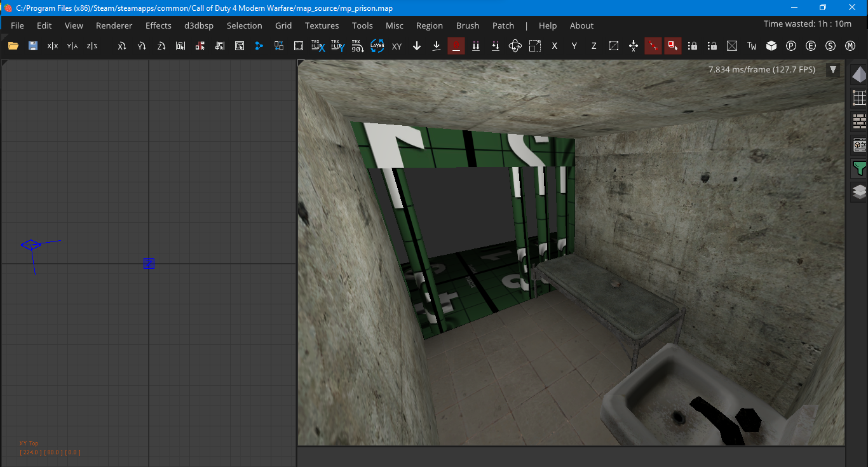Viewport: 868px width, 467px height.
Task: Toggle the red highlighted selection cursor tool
Action: tap(673, 46)
